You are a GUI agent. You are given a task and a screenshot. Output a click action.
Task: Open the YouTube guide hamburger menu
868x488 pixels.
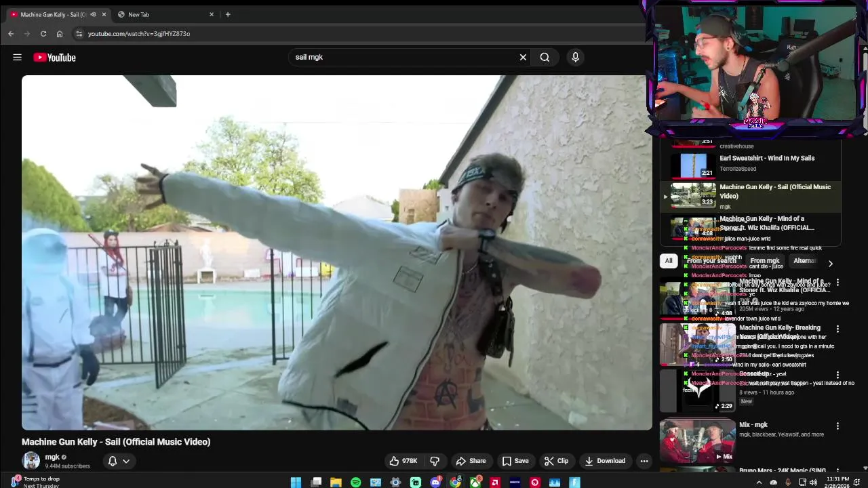click(18, 58)
